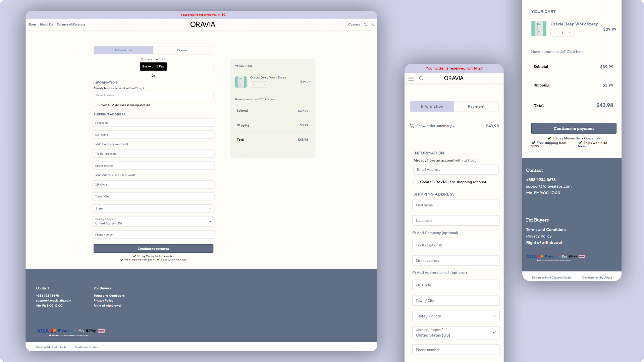Open the hamburger menu in mobile view
The image size is (644, 362).
tap(411, 78)
